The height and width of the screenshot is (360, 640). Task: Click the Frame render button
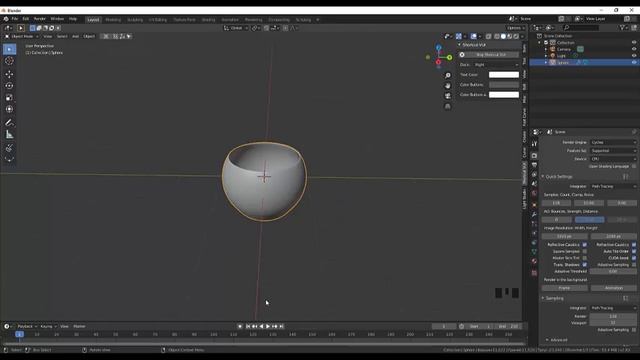[564, 288]
